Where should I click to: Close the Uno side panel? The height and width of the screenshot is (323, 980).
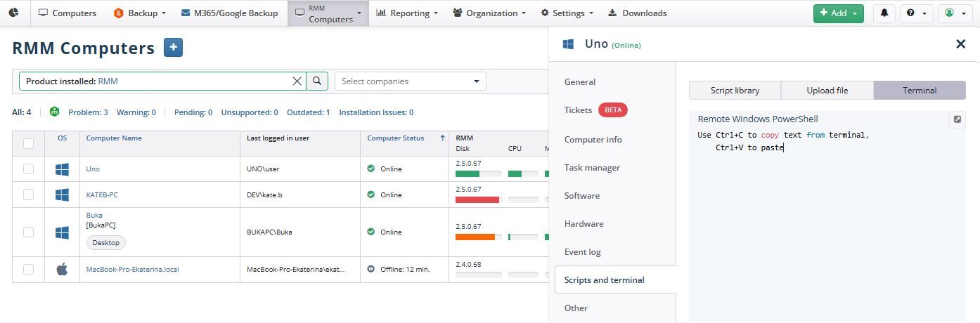960,44
